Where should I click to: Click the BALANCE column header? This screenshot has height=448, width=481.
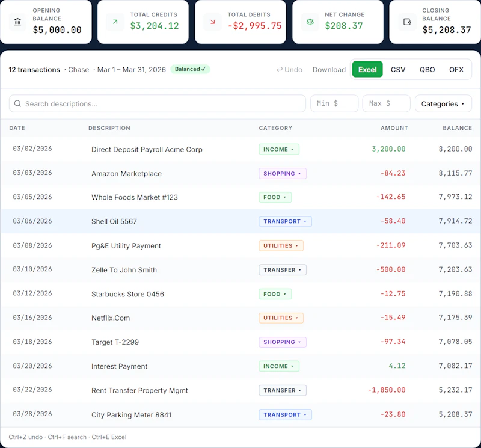click(457, 128)
